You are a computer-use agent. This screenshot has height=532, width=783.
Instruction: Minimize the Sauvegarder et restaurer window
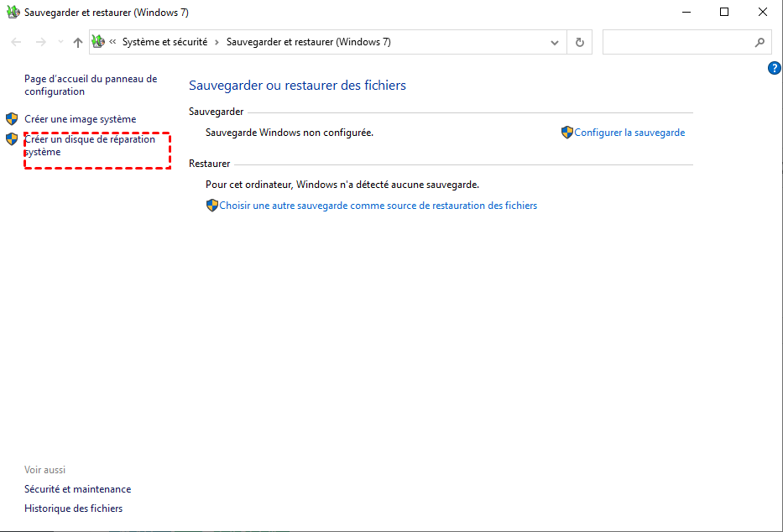point(686,12)
